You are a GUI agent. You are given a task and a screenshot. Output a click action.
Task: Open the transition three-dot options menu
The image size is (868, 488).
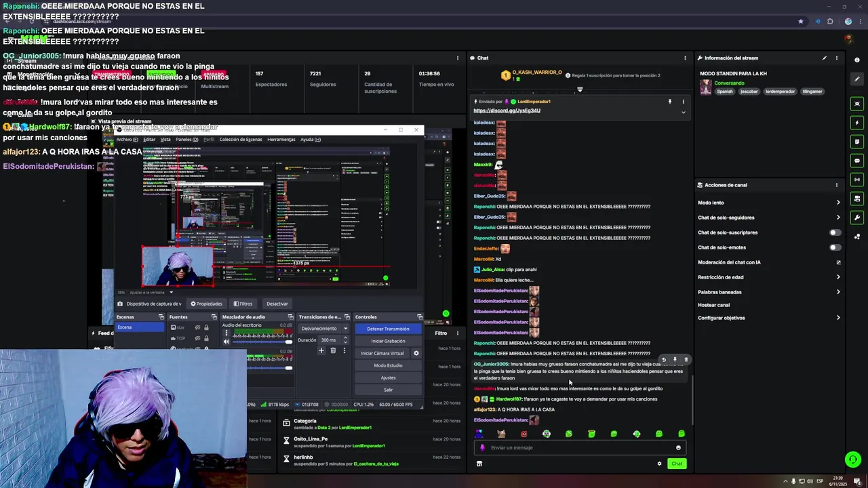point(344,350)
